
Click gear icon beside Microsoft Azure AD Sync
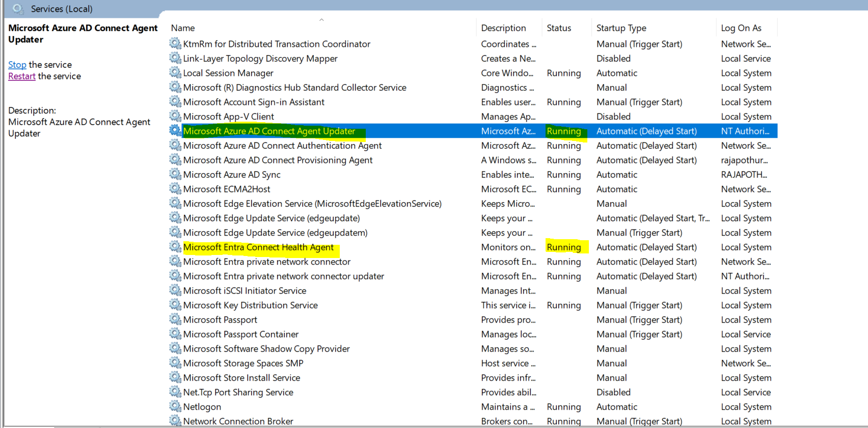tap(175, 174)
